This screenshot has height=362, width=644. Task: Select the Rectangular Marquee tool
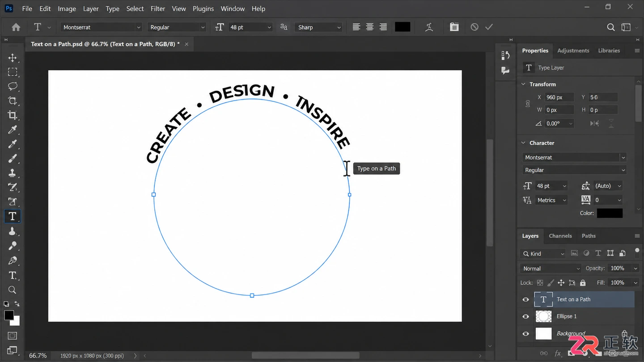13,72
